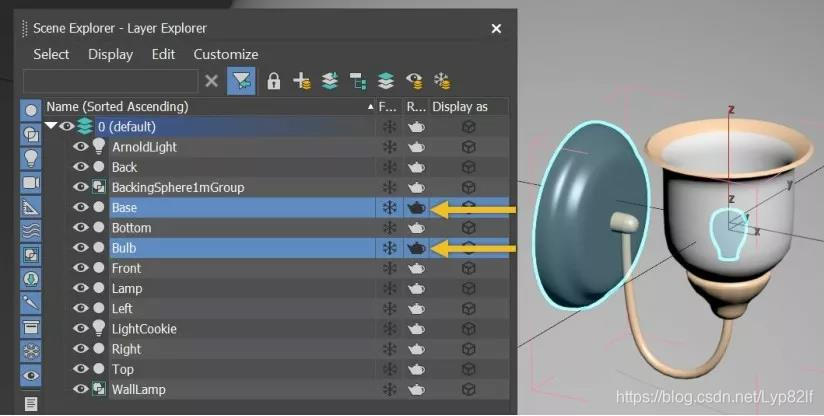The width and height of the screenshot is (824, 416).
Task: Toggle display helpers filter icon
Action: tap(31, 207)
